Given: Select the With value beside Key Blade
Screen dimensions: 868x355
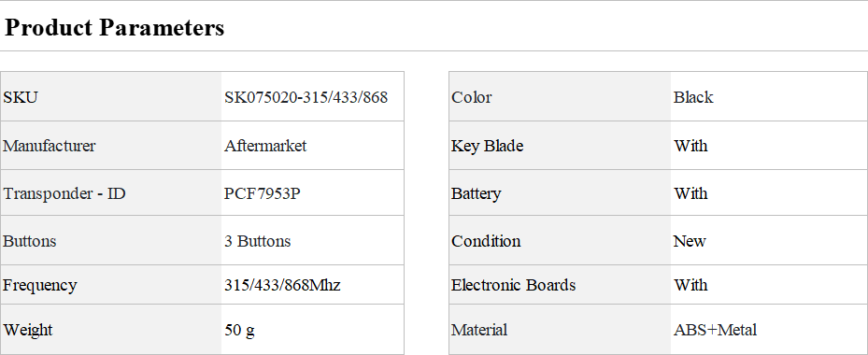Looking at the screenshot, I should point(690,146).
